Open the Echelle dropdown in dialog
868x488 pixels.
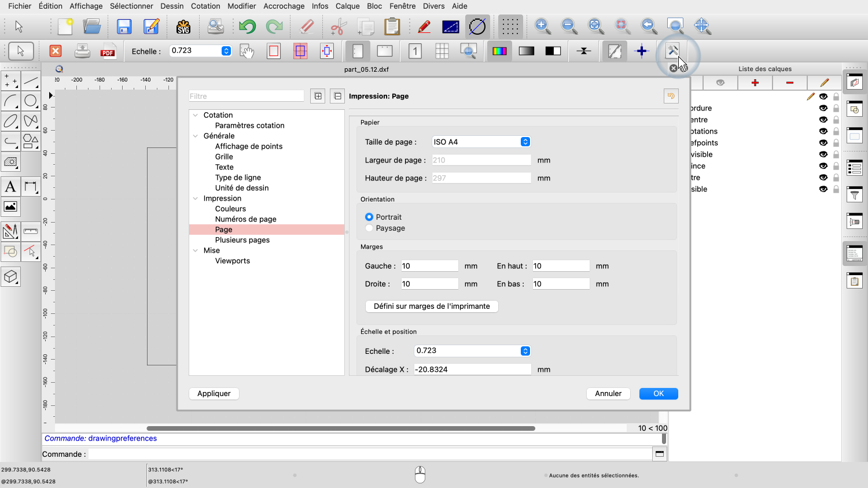525,351
